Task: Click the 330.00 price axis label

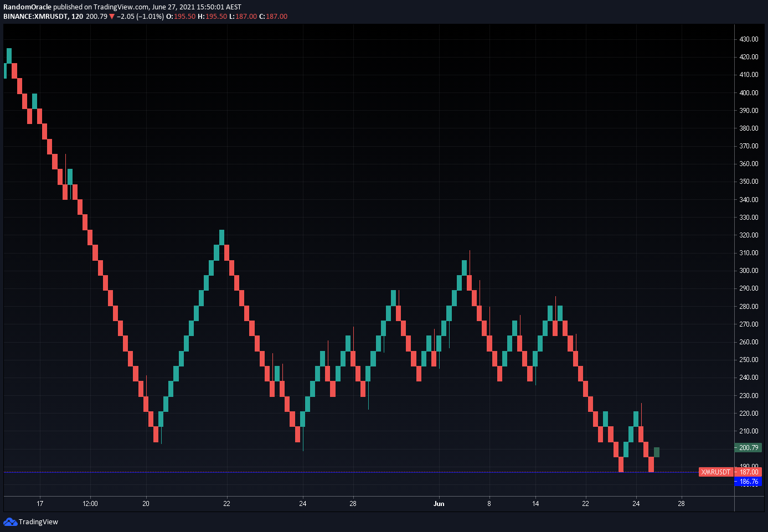Action: [x=749, y=218]
